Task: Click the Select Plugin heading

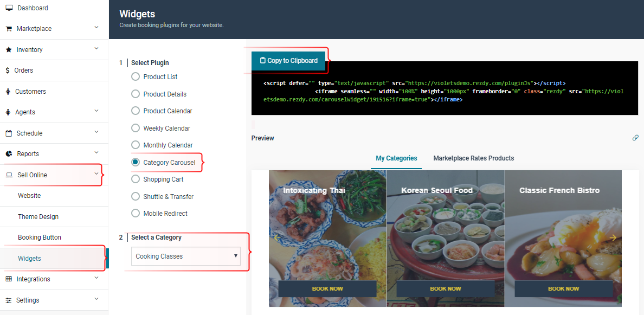Action: [150, 63]
